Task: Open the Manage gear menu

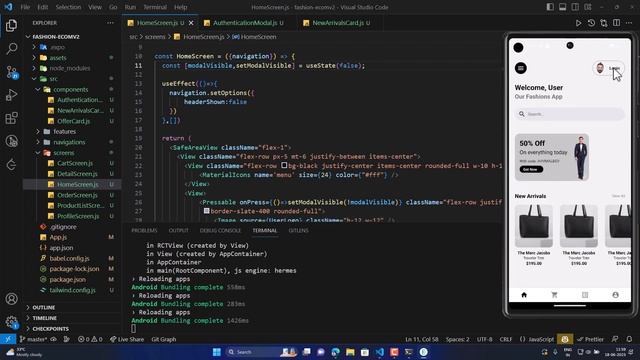Action: (11, 322)
